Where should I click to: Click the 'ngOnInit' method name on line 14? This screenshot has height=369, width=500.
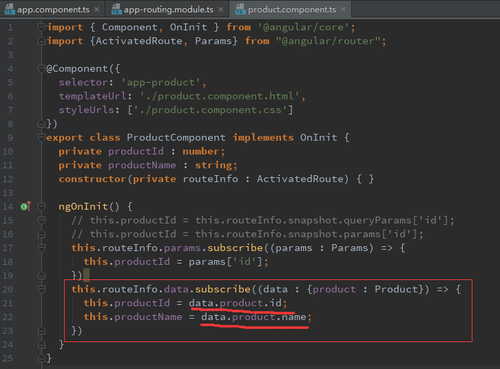tap(83, 207)
